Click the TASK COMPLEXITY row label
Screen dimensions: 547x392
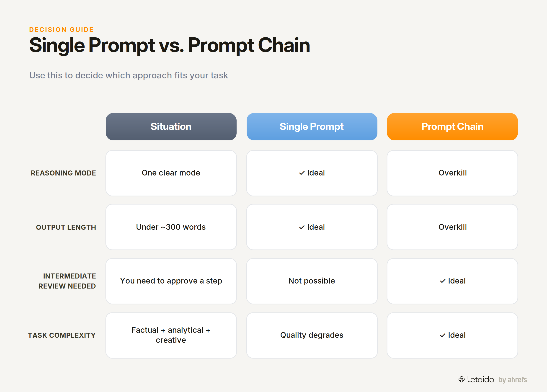62,335
